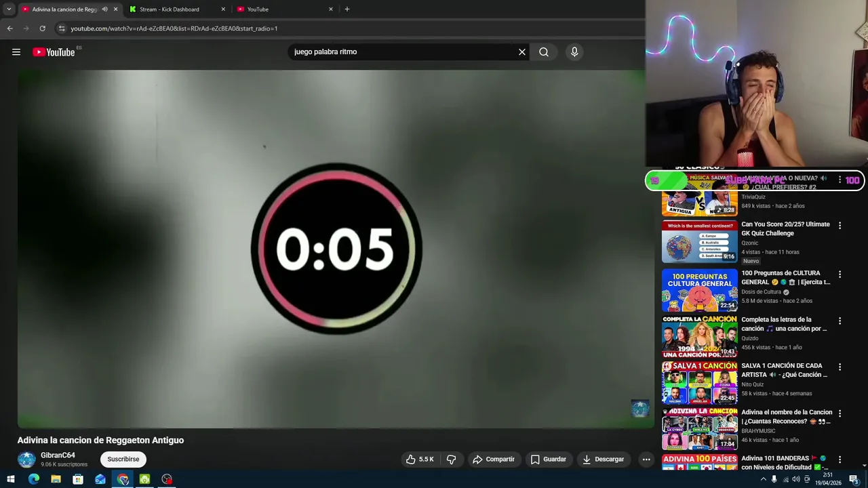The width and height of the screenshot is (868, 488).
Task: Open the Nito Quiz channel name
Action: click(752, 384)
